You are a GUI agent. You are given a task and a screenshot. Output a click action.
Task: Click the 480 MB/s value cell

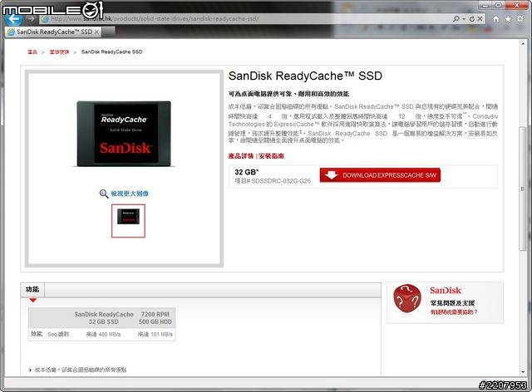(x=103, y=335)
